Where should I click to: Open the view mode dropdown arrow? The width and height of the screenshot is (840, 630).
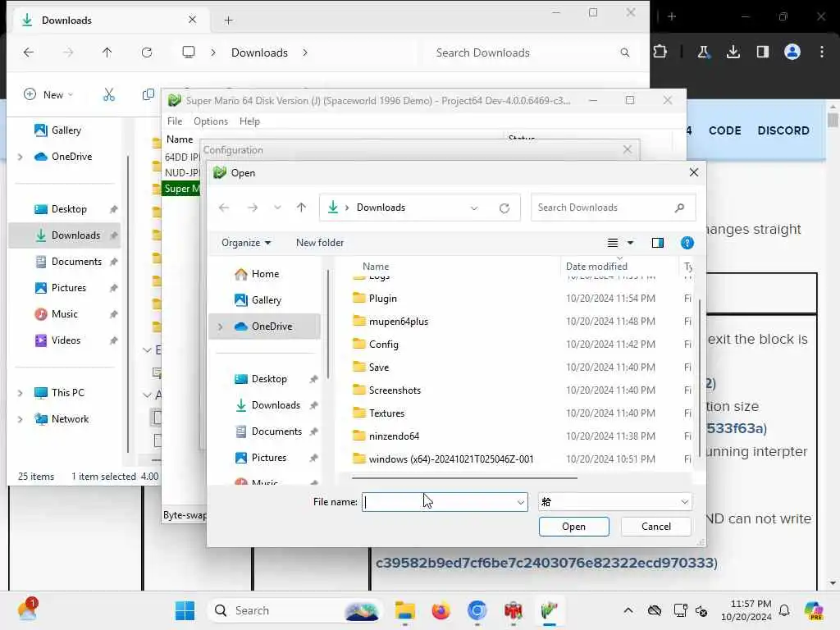[x=631, y=243]
